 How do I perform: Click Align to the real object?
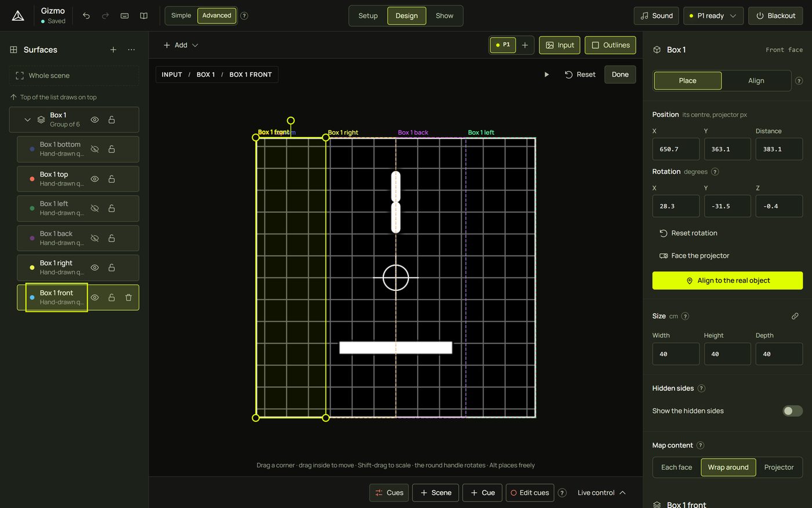[727, 280]
